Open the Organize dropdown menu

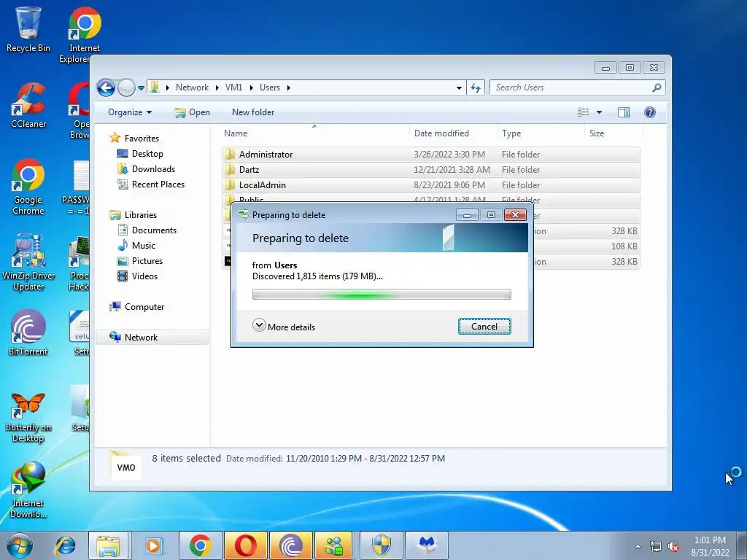(x=130, y=112)
